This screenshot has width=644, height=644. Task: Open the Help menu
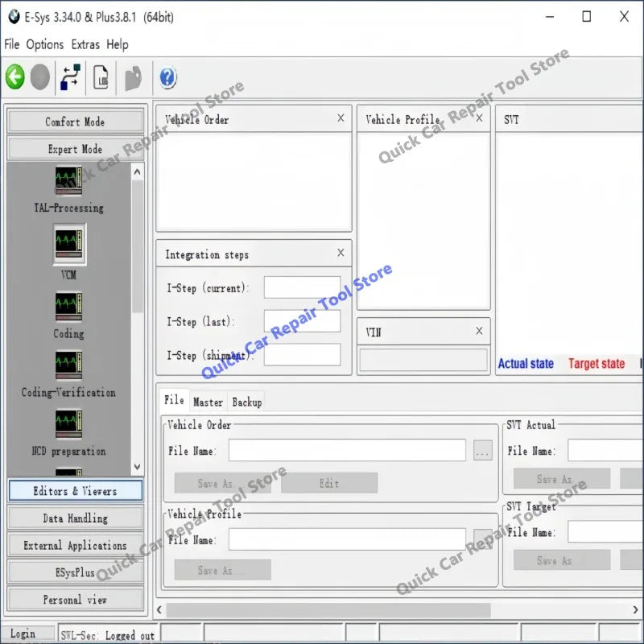(x=118, y=44)
